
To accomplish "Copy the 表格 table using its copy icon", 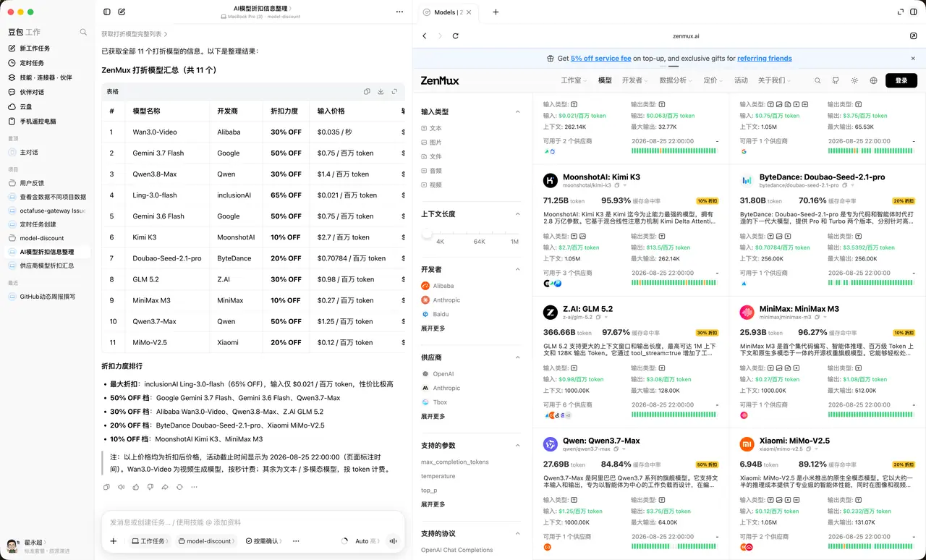I will click(367, 92).
